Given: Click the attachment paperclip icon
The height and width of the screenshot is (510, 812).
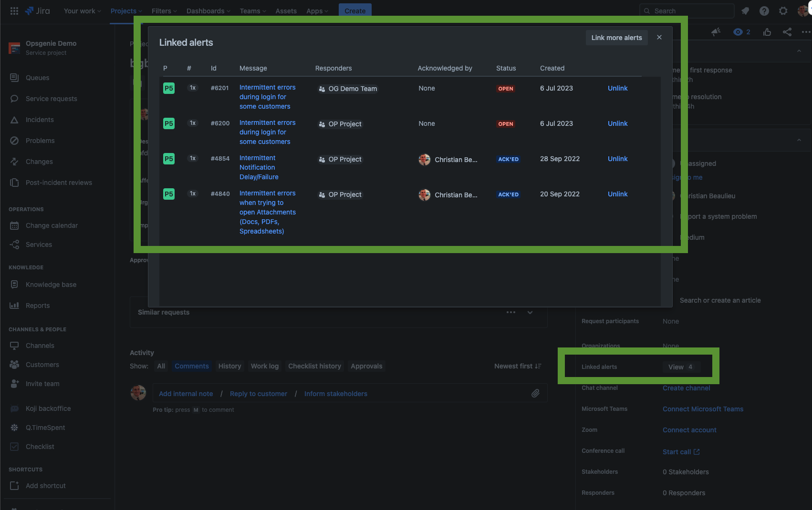Looking at the screenshot, I should (x=536, y=393).
